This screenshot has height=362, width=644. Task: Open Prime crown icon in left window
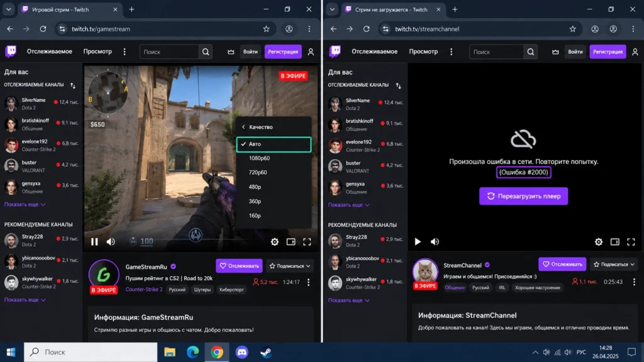tap(231, 52)
